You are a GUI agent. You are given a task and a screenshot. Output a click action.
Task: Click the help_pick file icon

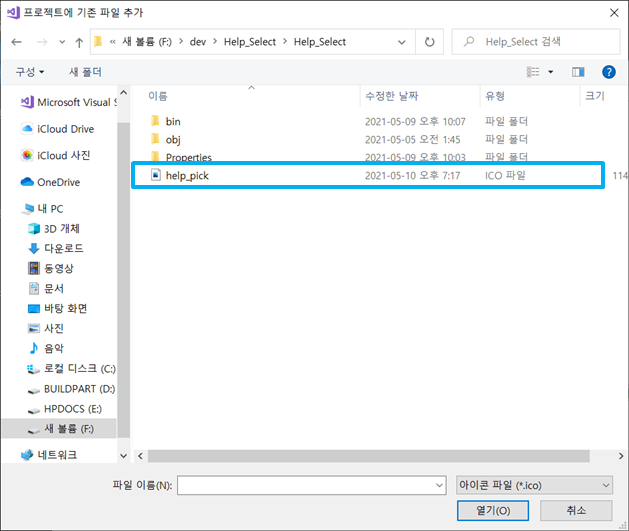pos(156,175)
